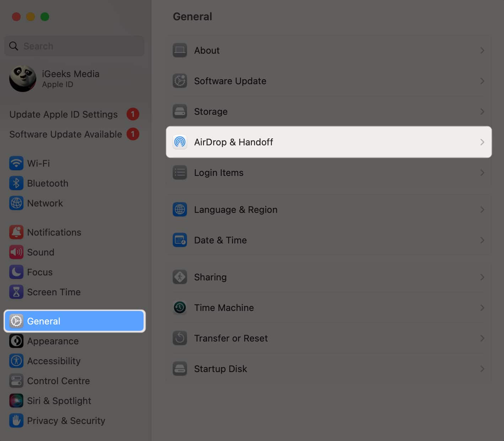Click the Login Items list icon
This screenshot has height=441, width=504.
(x=180, y=173)
